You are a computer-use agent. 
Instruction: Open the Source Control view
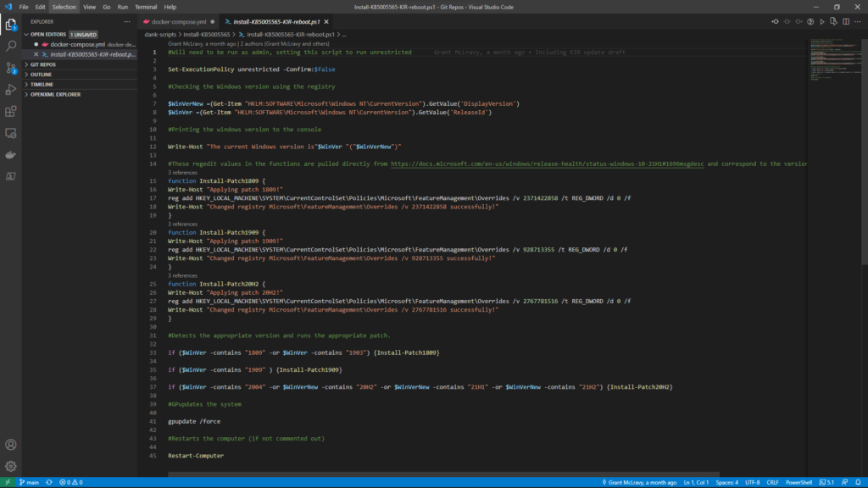(11, 67)
